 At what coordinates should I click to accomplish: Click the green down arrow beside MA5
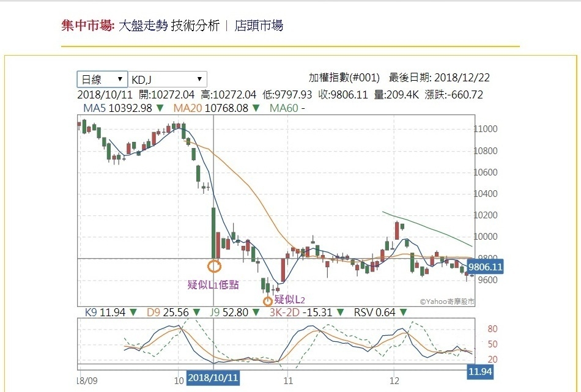point(160,108)
